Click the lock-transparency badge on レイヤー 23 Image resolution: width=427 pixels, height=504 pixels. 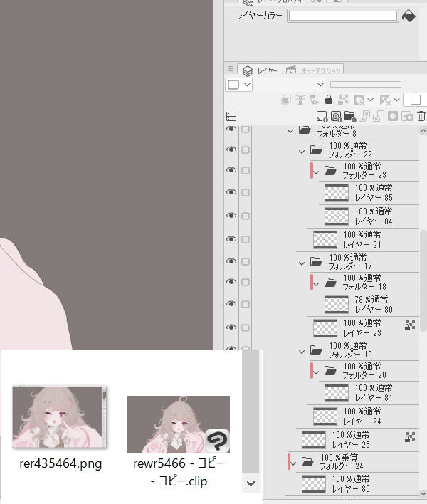410,325
